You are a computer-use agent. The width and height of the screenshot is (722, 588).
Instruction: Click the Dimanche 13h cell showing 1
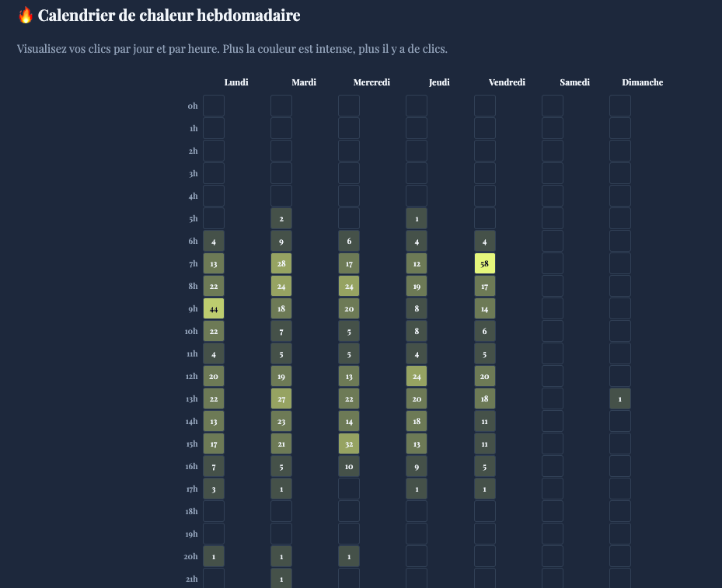coord(619,399)
